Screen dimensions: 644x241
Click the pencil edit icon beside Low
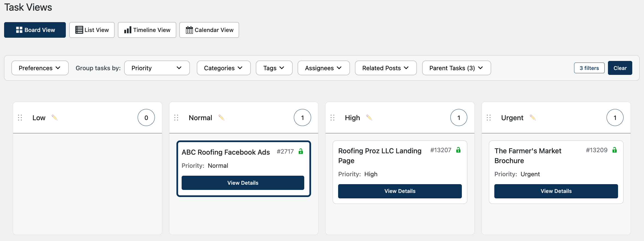55,117
